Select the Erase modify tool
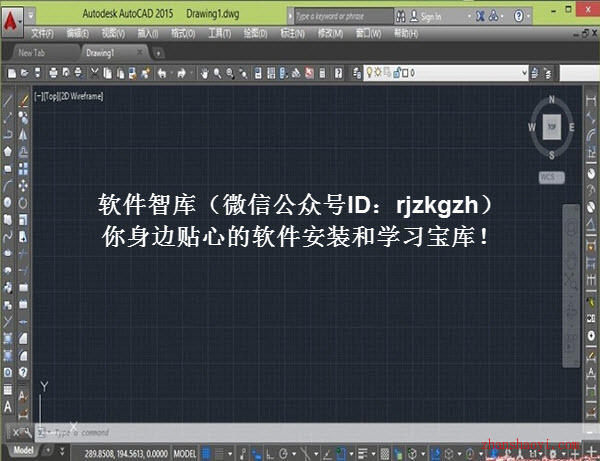 23,101
